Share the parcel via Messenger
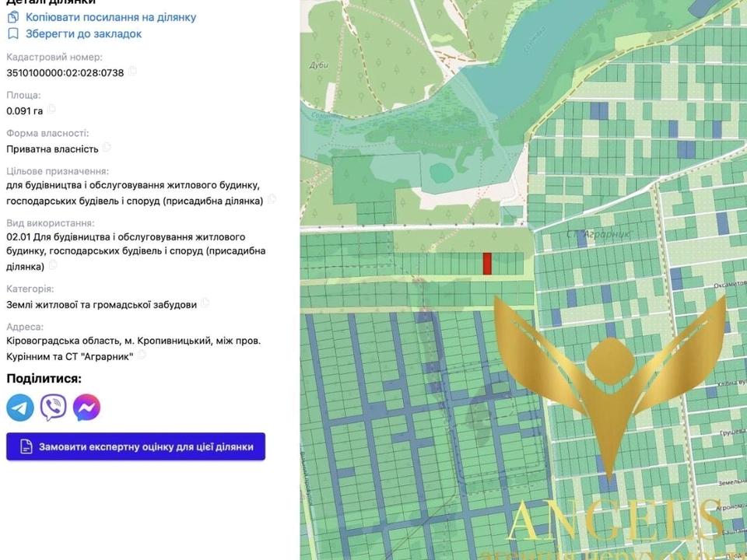747x560 pixels. (x=86, y=408)
